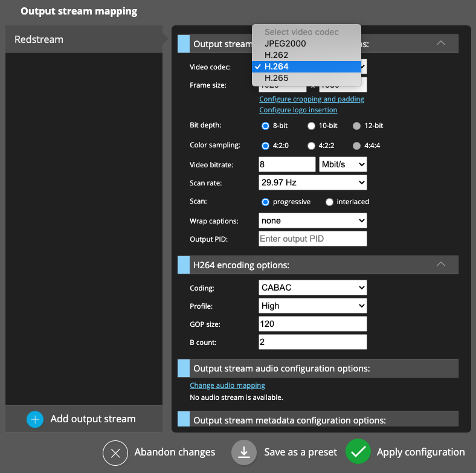Click the X icon to abandon changes
The width and height of the screenshot is (476, 473).
(x=115, y=452)
